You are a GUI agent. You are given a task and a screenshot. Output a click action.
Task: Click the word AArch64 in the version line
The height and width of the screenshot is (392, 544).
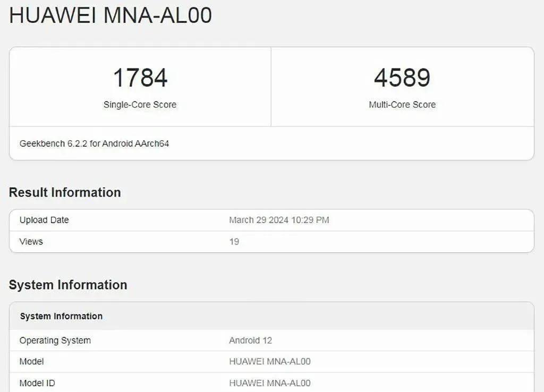[151, 143]
